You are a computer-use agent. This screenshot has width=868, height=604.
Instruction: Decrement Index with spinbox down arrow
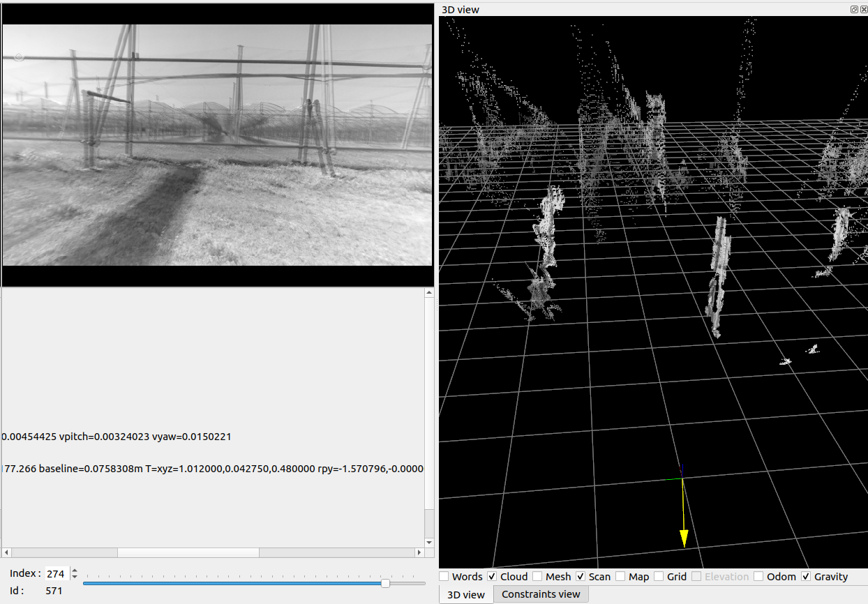tap(75, 577)
